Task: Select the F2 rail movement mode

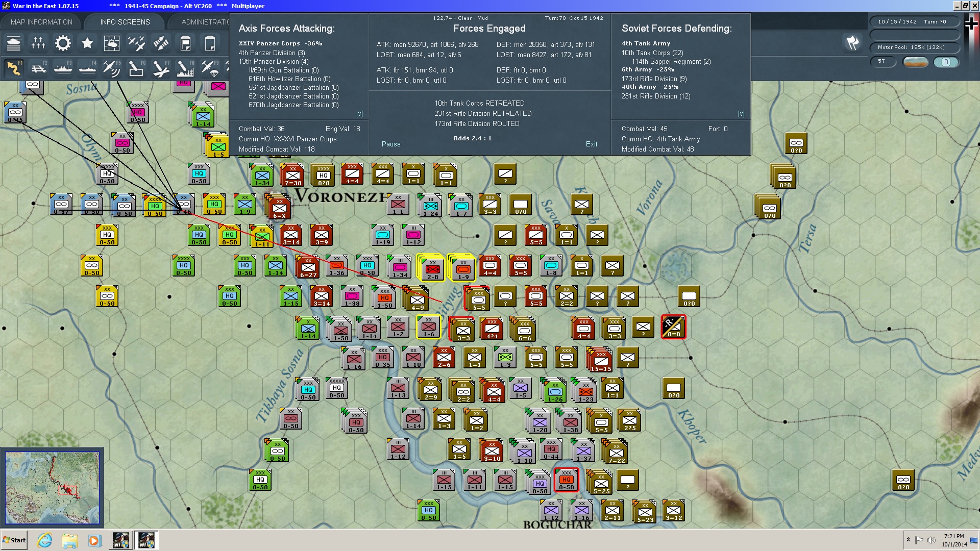Action: (38, 68)
